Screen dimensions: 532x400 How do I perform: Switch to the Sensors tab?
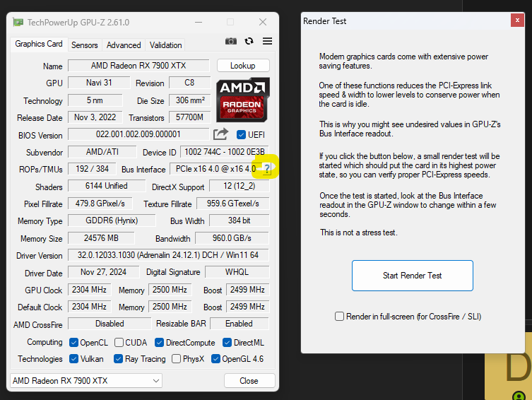tap(85, 45)
